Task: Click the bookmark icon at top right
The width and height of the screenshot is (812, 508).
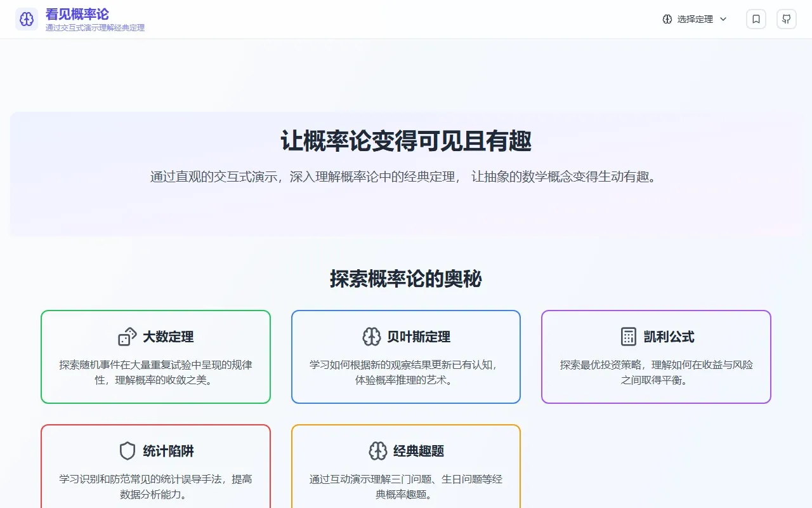Action: tap(756, 19)
